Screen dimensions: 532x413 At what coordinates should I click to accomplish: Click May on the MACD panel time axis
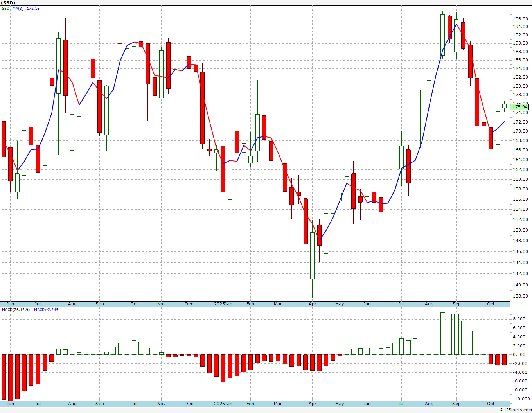(x=340, y=404)
